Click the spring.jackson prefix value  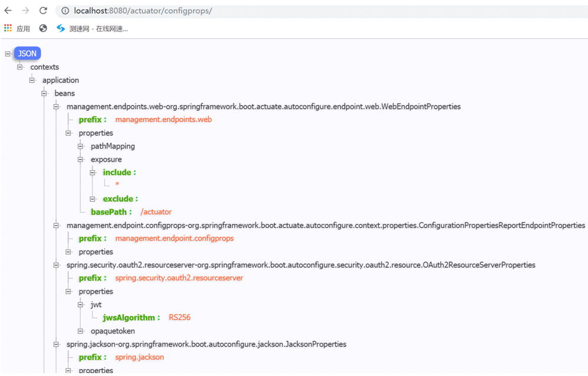point(140,357)
